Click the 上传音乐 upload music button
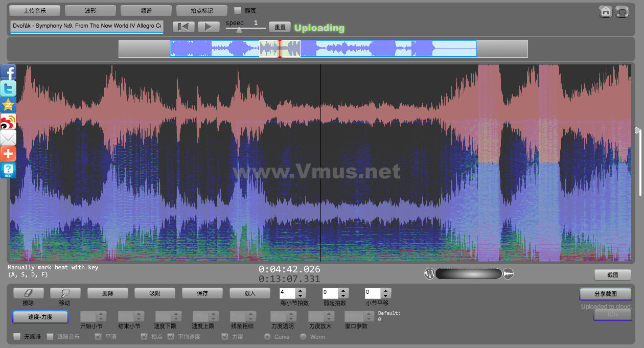Viewport: 644px width, 348px height. pyautogui.click(x=35, y=10)
